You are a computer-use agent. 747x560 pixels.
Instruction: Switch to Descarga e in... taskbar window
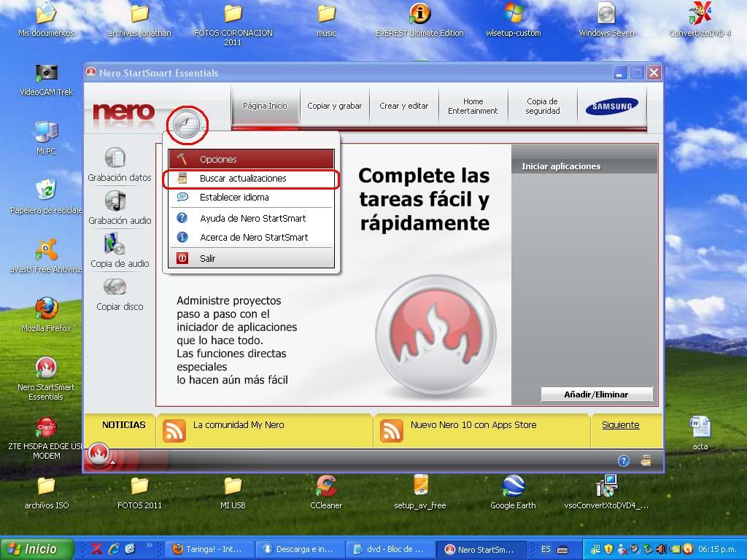[300, 549]
